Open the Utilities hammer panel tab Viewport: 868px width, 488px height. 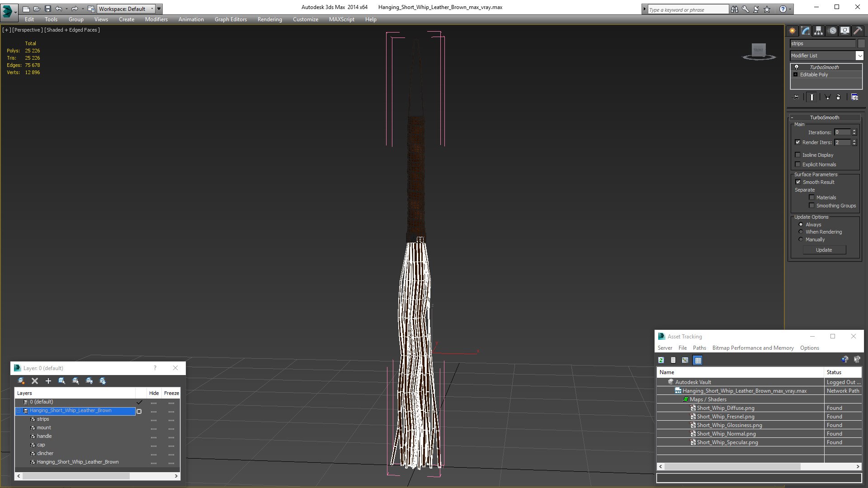858,31
